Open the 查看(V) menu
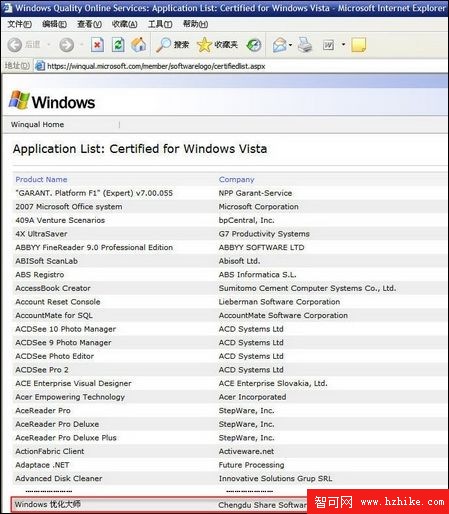Screen dimensions: 449x514 [x=89, y=24]
